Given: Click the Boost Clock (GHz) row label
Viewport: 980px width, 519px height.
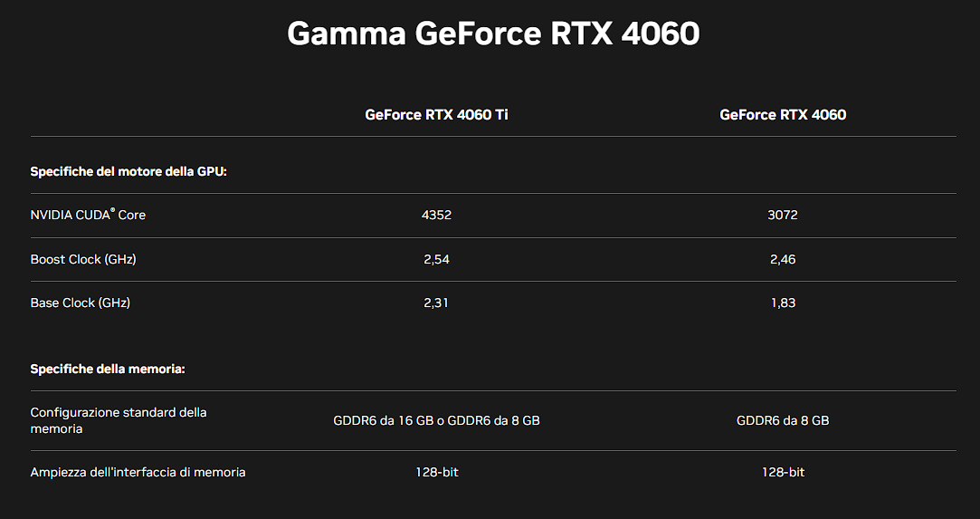Looking at the screenshot, I should coord(83,259).
